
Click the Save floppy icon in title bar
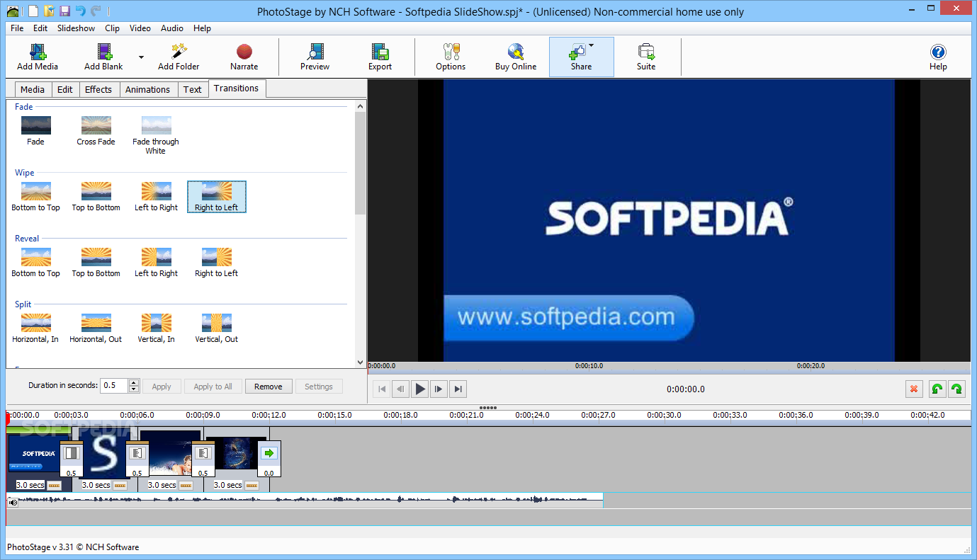click(x=64, y=11)
